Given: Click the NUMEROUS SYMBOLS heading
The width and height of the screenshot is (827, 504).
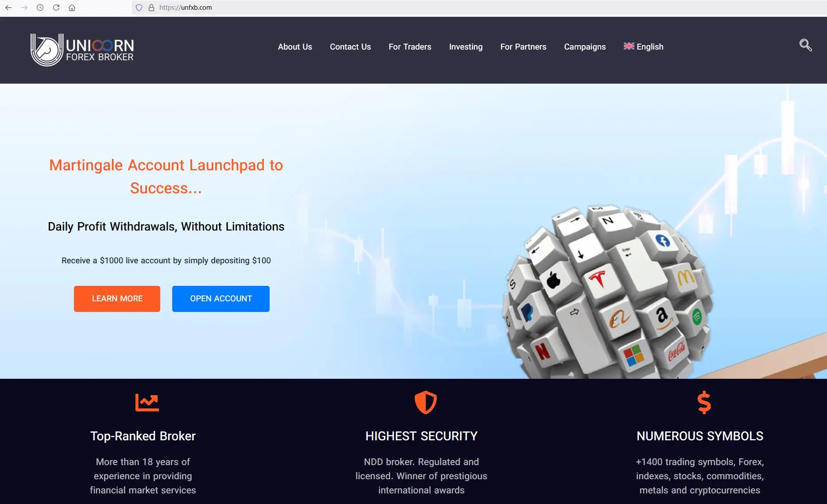Looking at the screenshot, I should [x=700, y=436].
